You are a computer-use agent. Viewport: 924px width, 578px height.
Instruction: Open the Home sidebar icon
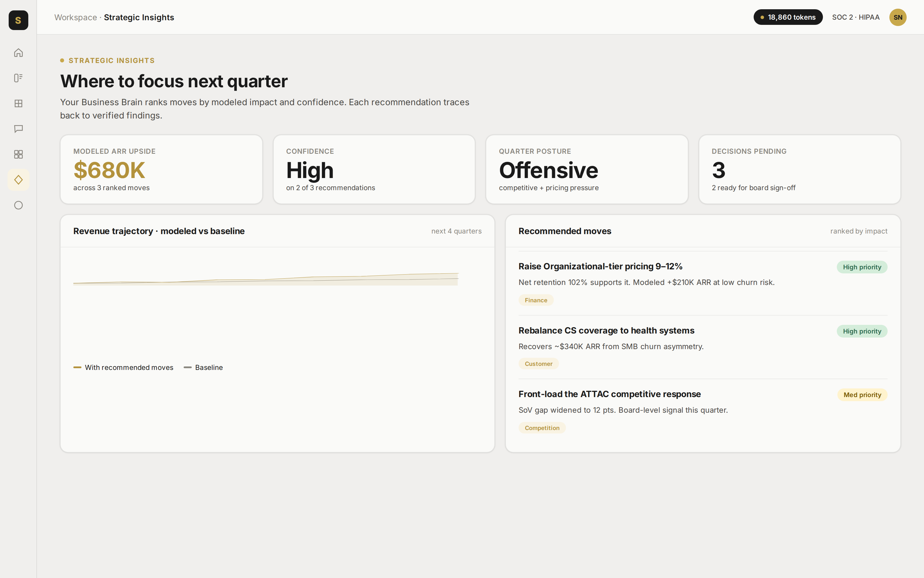[18, 52]
